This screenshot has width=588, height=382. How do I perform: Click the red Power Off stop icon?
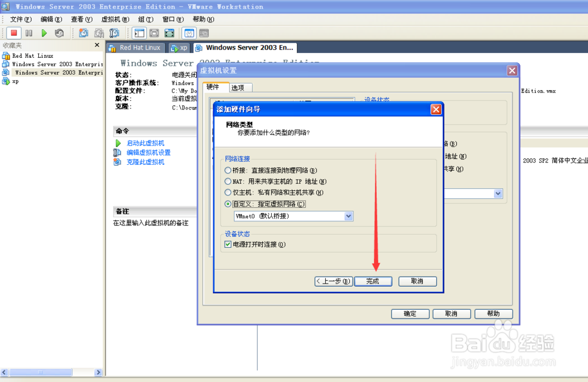click(x=14, y=33)
